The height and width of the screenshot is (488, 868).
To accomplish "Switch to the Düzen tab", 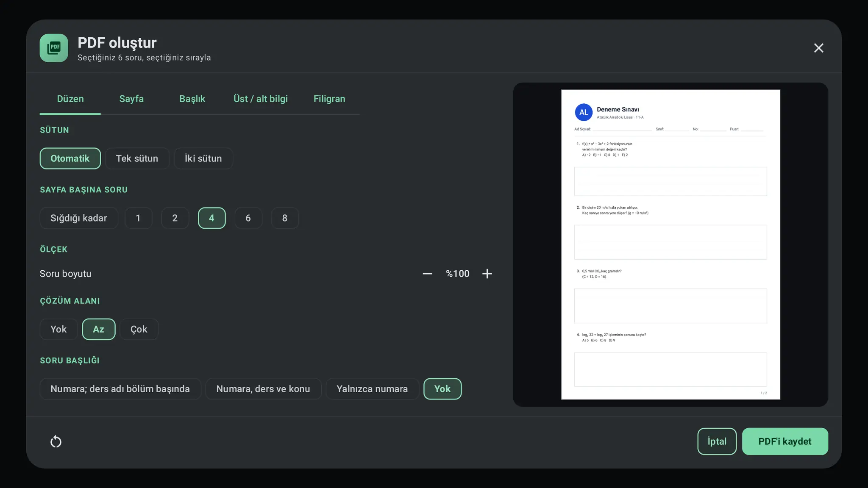I will tap(70, 99).
